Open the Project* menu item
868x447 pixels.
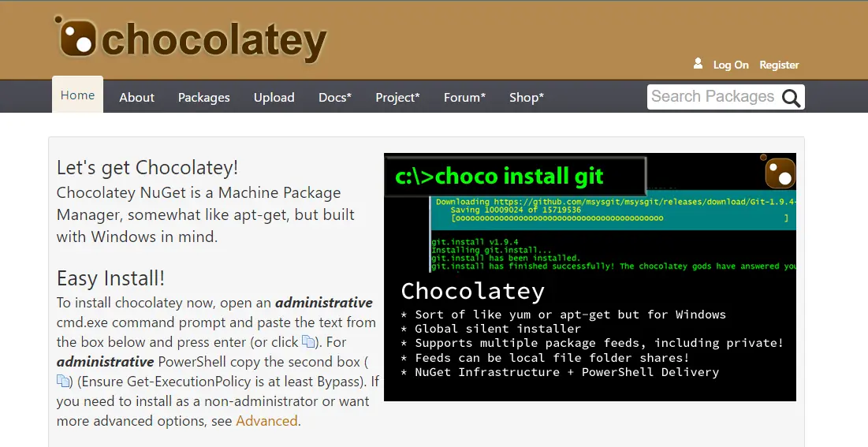[397, 98]
